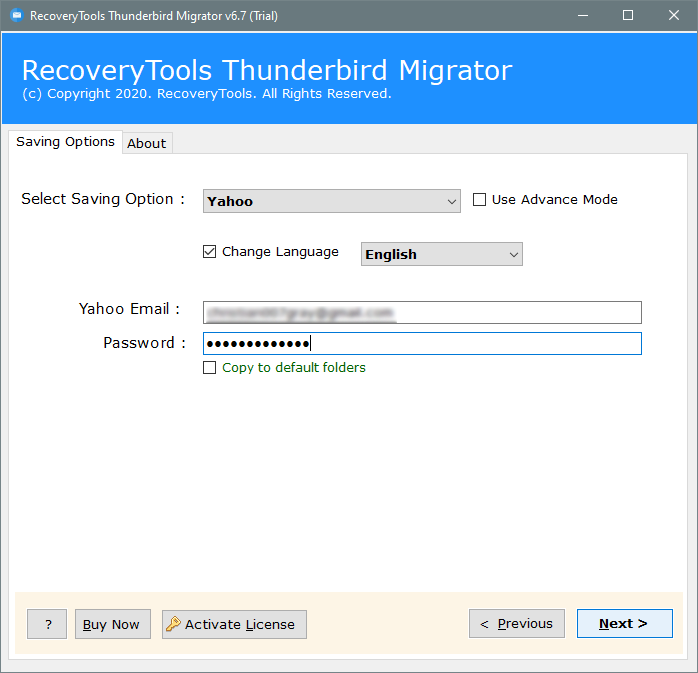The height and width of the screenshot is (673, 698).
Task: Click inside the Password field
Action: point(422,344)
